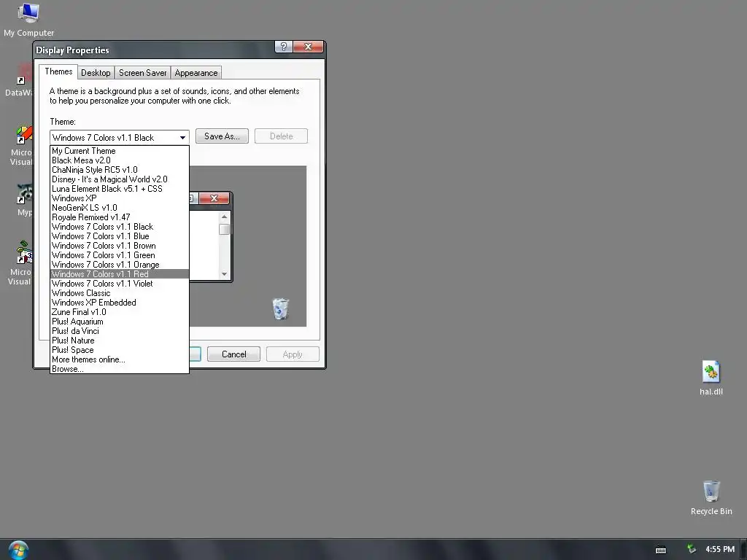747x560 pixels.
Task: Select Plus! Aquarium theme
Action: [120, 322]
